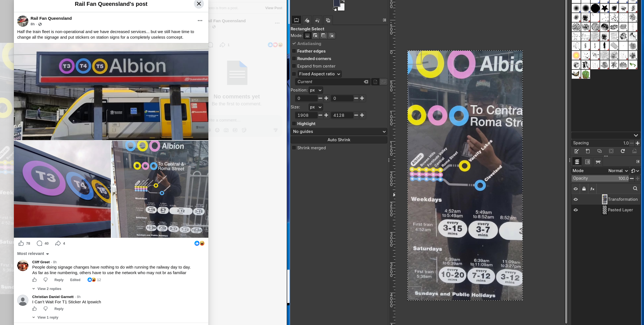Image resolution: width=644 pixels, height=325 pixels.
Task: Open the Most relevant comment sort dropdown
Action: coord(33,254)
